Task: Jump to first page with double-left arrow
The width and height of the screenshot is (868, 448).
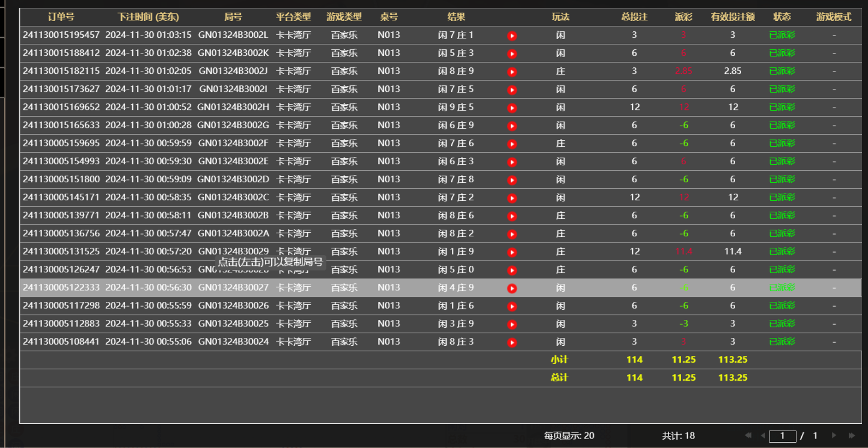Action: click(x=748, y=435)
